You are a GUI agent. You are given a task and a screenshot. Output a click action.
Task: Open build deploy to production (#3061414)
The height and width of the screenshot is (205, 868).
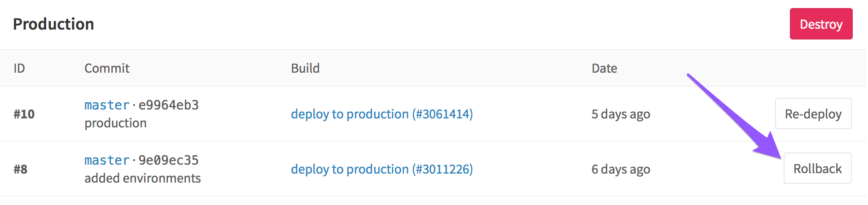click(x=381, y=114)
